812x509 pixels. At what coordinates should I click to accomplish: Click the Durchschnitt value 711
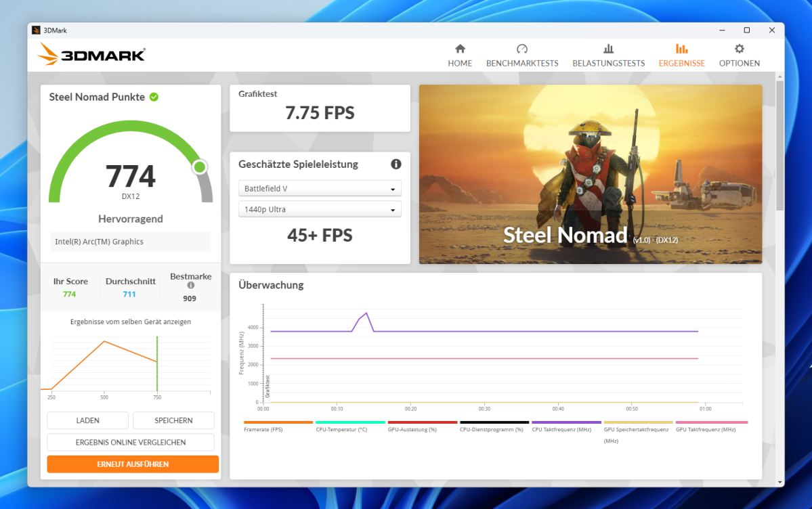[129, 294]
